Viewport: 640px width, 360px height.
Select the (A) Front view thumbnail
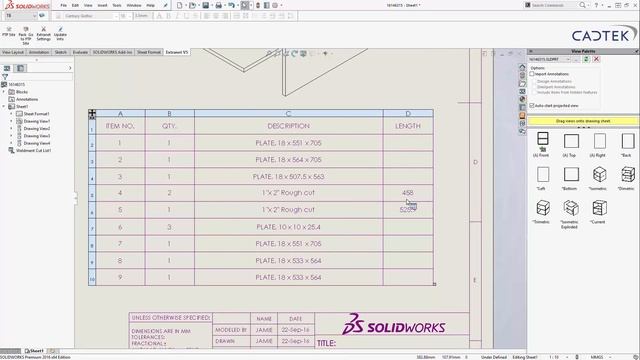point(542,144)
